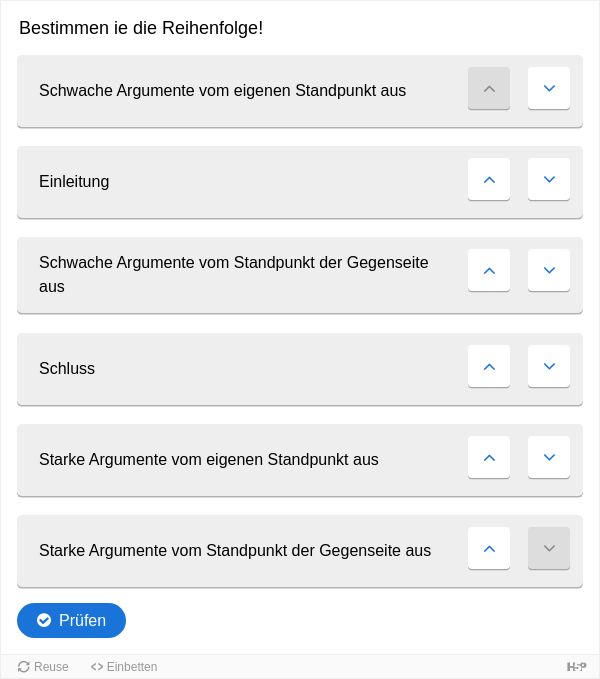Open the Reuse link

[x=43, y=666]
